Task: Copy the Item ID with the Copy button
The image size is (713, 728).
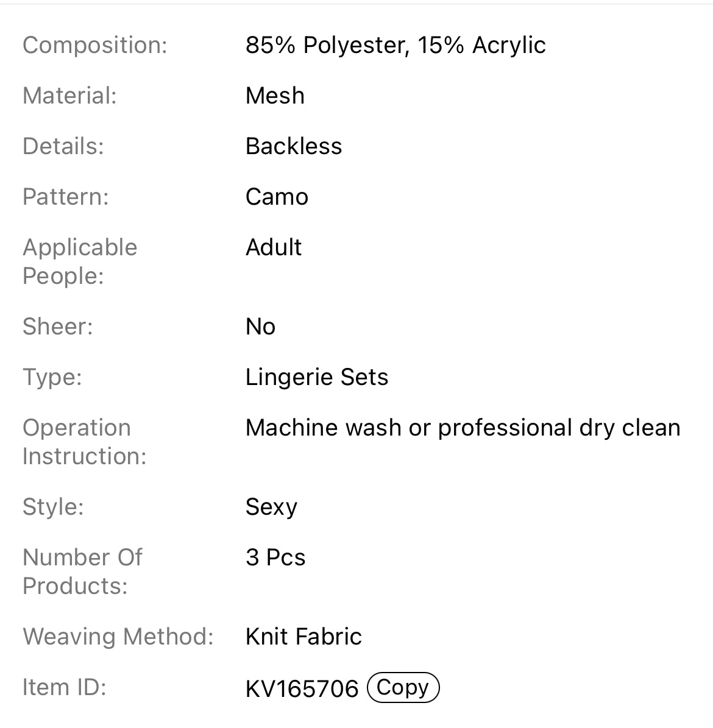Action: point(403,687)
